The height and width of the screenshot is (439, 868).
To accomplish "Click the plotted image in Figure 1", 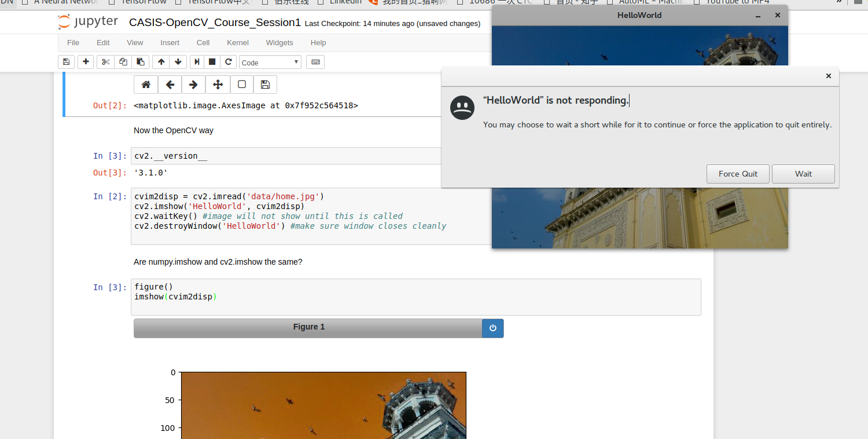I will tap(323, 405).
